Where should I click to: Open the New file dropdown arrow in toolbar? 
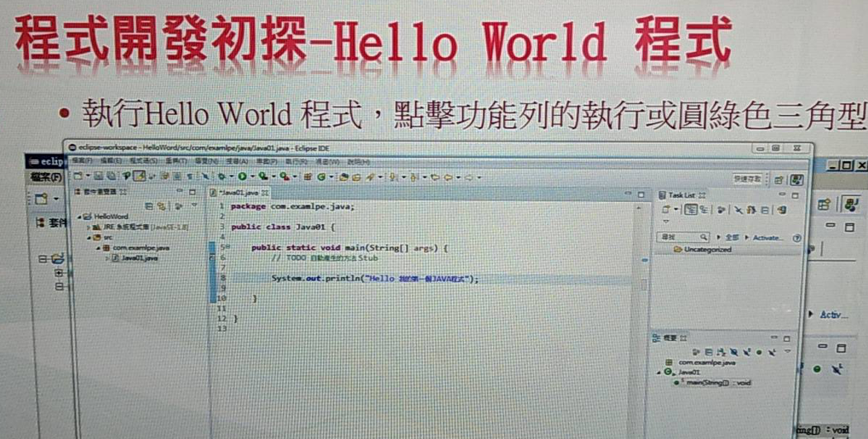pos(88,176)
